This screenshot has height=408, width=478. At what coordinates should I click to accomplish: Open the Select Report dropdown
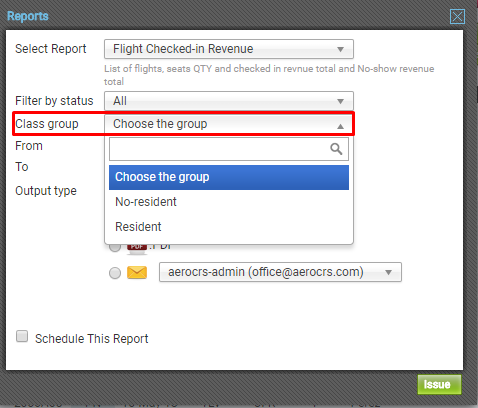tap(229, 49)
